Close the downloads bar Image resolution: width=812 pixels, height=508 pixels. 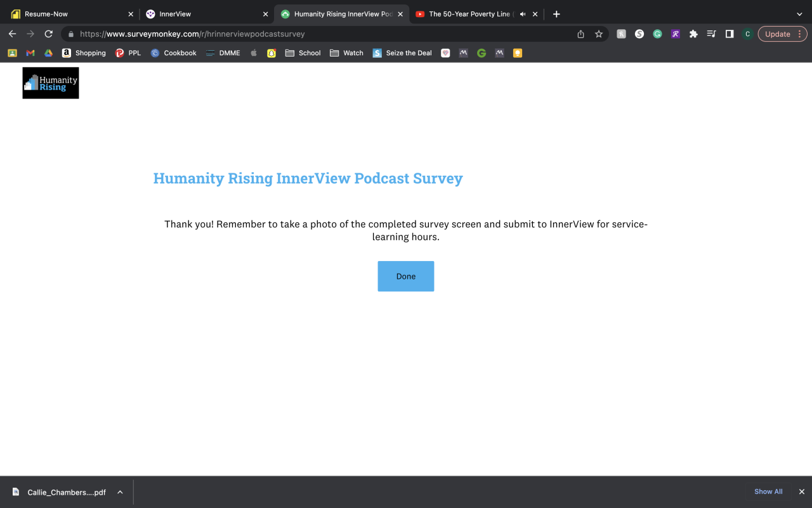pos(801,491)
